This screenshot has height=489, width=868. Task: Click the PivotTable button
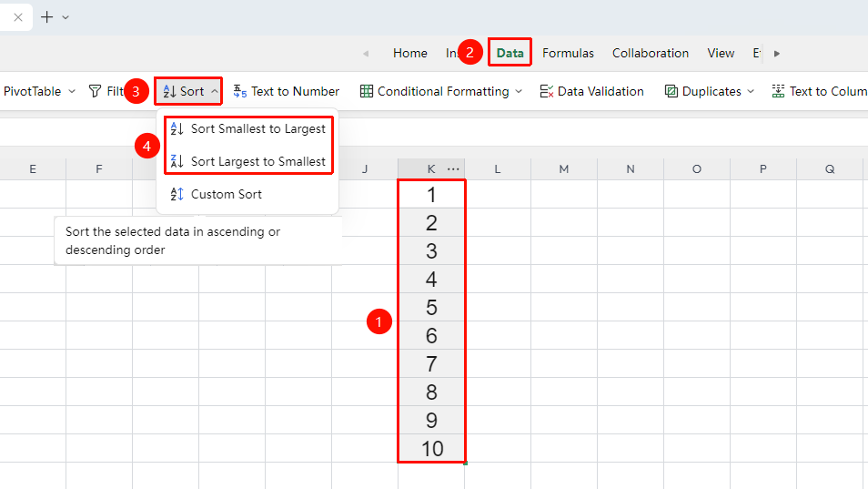(32, 91)
